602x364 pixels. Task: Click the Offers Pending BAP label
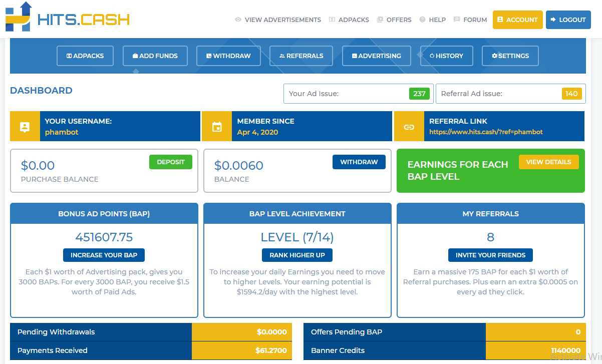click(x=347, y=332)
